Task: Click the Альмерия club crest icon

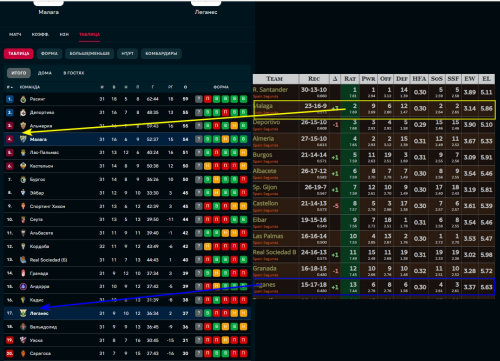Action: [x=23, y=126]
